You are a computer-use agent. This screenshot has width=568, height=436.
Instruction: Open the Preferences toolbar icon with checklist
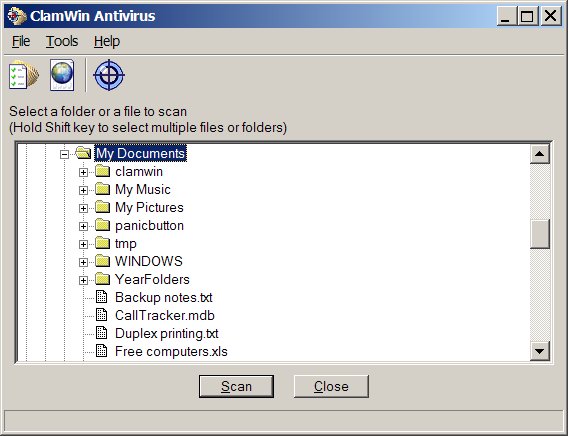24,75
